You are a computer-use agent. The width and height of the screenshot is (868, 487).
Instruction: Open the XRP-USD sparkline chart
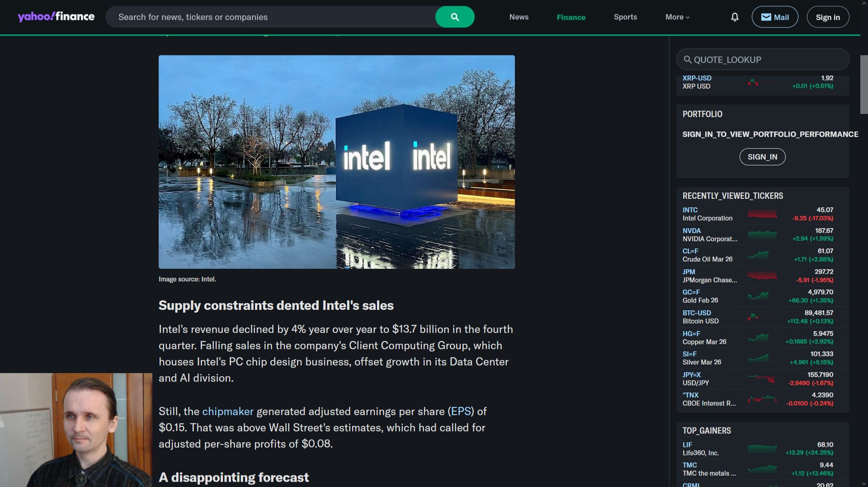(762, 82)
